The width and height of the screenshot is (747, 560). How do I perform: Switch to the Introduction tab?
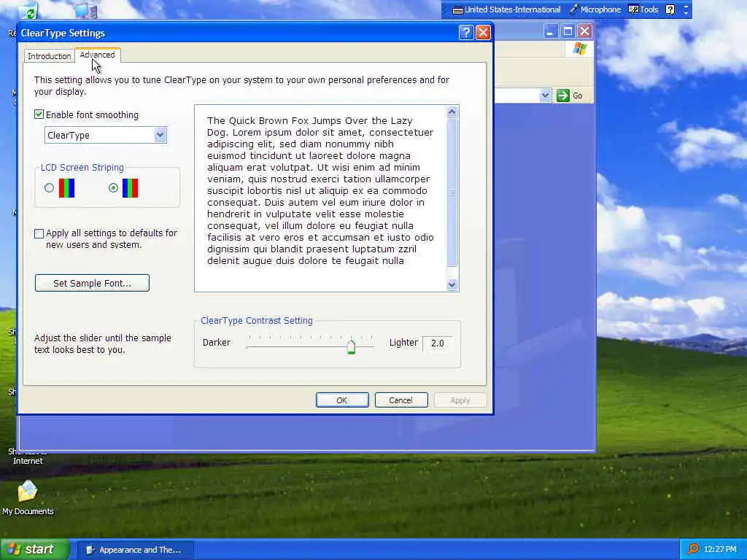[x=49, y=55]
